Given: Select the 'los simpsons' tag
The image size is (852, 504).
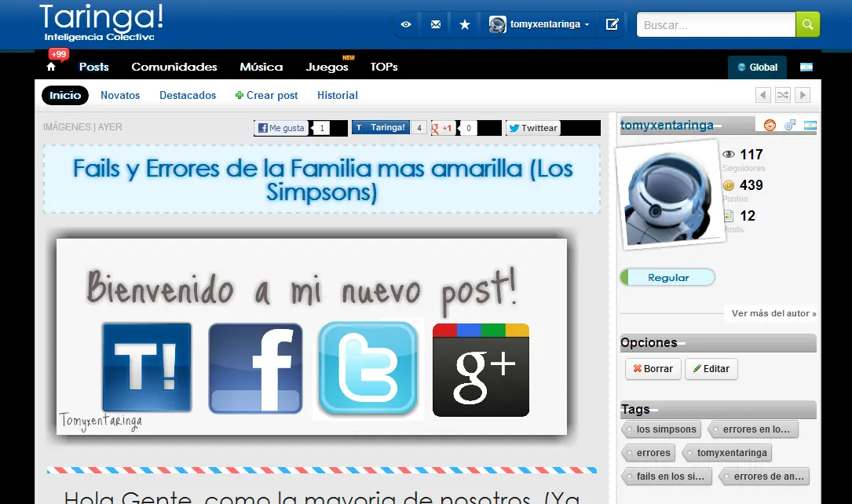Looking at the screenshot, I should [x=661, y=429].
